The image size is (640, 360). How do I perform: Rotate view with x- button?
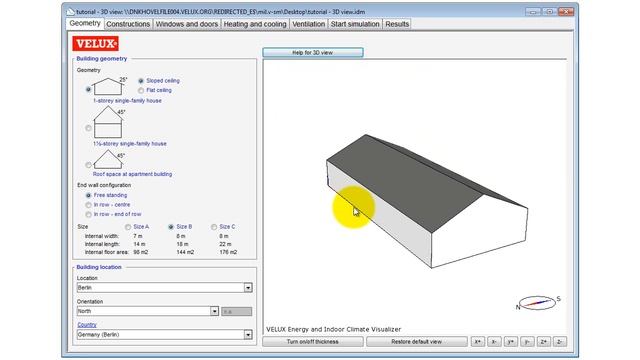[494, 342]
